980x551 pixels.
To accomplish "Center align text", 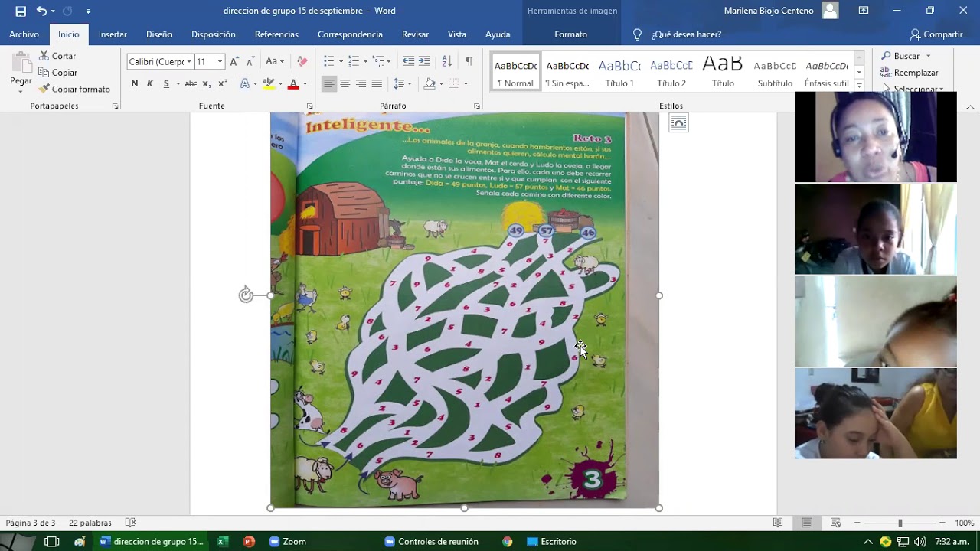I will 345,83.
